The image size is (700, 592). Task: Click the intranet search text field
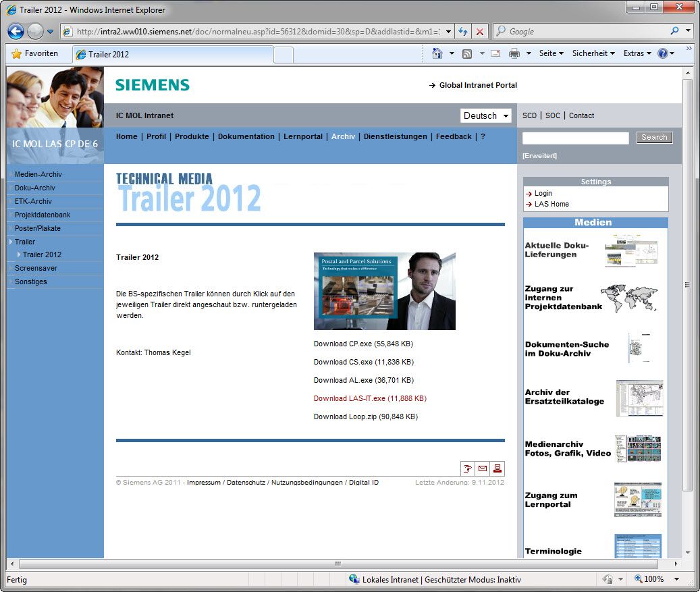[575, 138]
